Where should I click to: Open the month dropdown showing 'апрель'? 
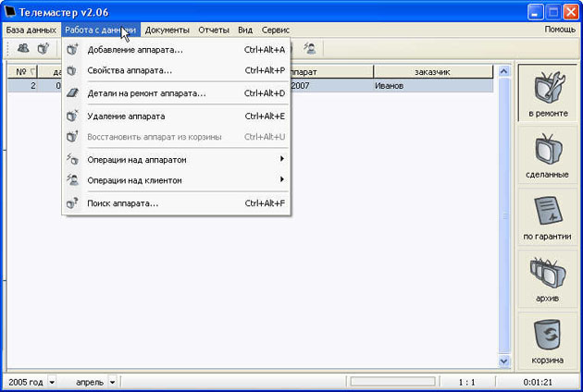click(113, 381)
